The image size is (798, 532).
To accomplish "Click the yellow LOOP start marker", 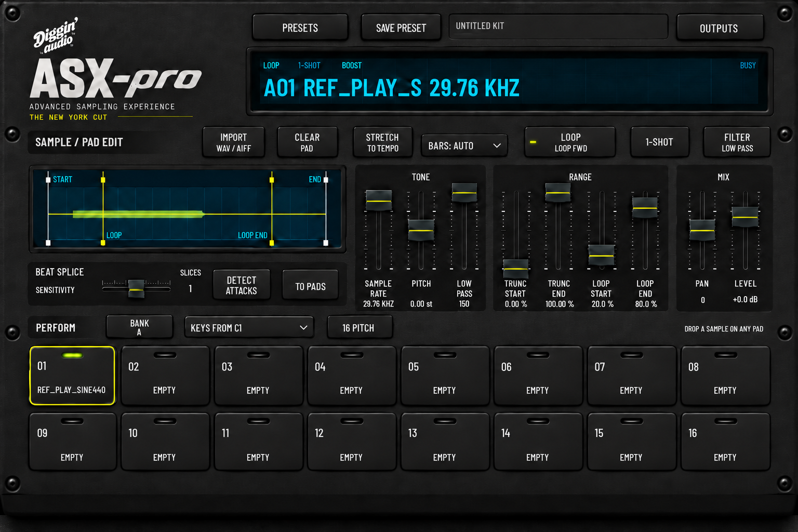I will click(103, 180).
